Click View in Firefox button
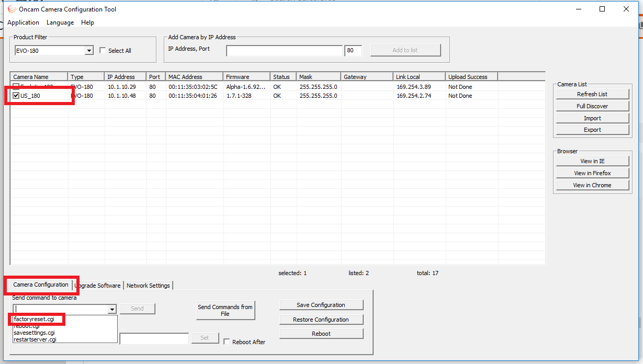643x364 pixels. [x=592, y=173]
